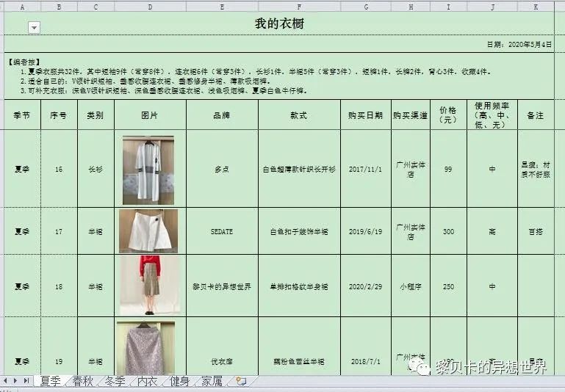Open the 健身 sheet tab
Viewport: 565px width, 392px height.
tap(179, 381)
